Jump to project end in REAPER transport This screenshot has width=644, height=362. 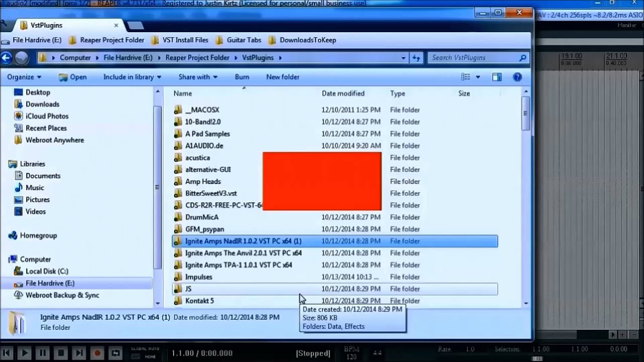[x=79, y=353]
